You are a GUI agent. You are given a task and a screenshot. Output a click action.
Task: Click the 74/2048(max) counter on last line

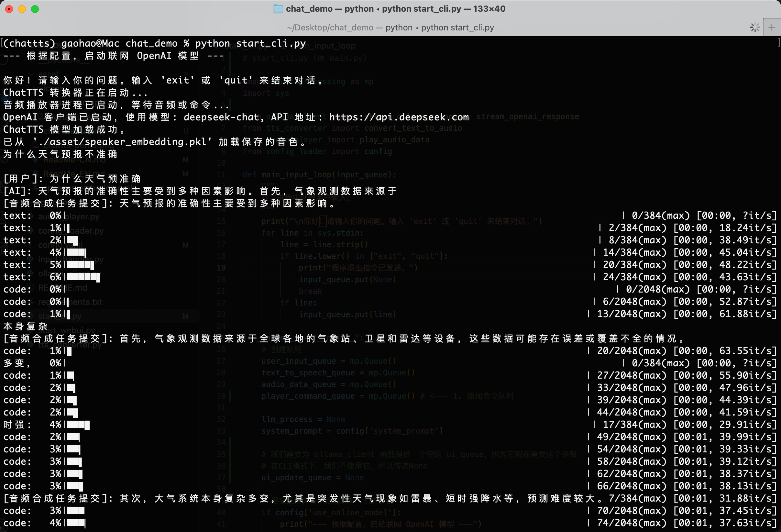coord(631,523)
